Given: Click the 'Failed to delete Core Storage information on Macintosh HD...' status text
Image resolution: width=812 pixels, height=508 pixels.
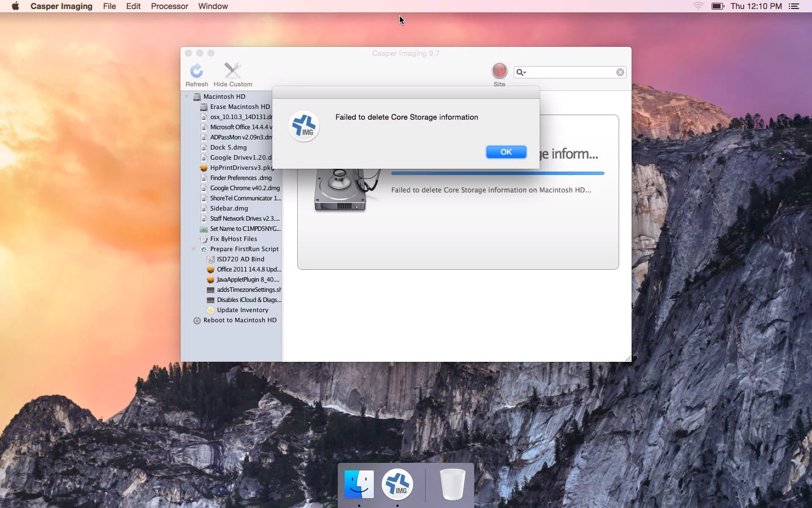Looking at the screenshot, I should click(491, 190).
